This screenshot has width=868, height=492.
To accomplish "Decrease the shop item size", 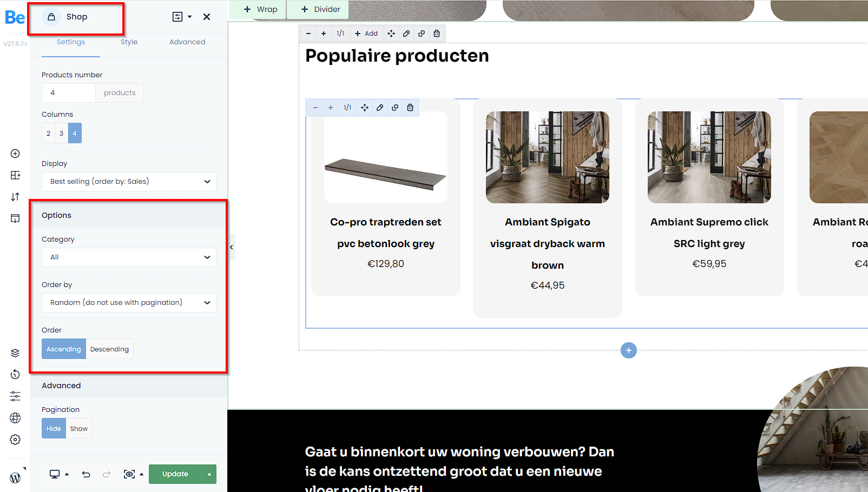I will point(315,108).
